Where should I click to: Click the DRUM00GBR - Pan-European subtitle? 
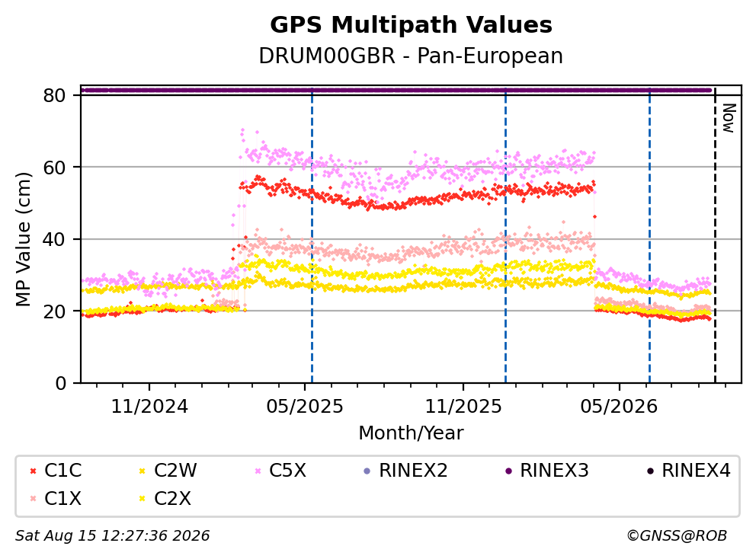411,56
